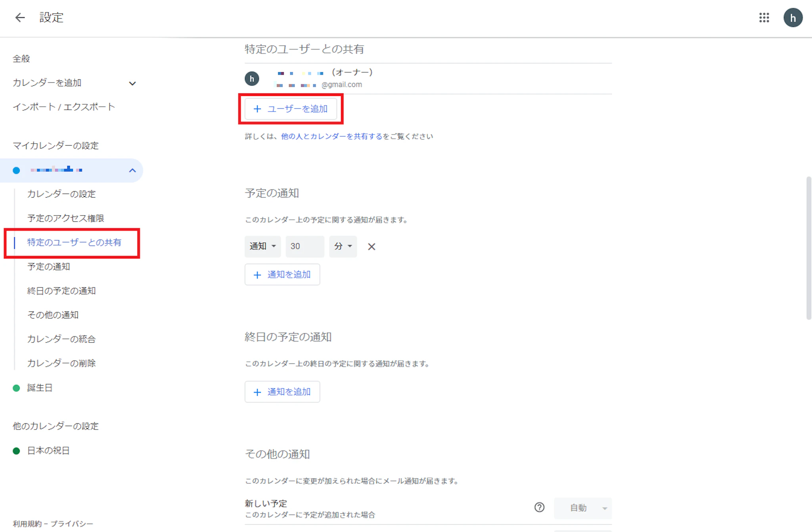Open the 自動 dropdown for new events
This screenshot has height=532, width=812.
(x=582, y=508)
